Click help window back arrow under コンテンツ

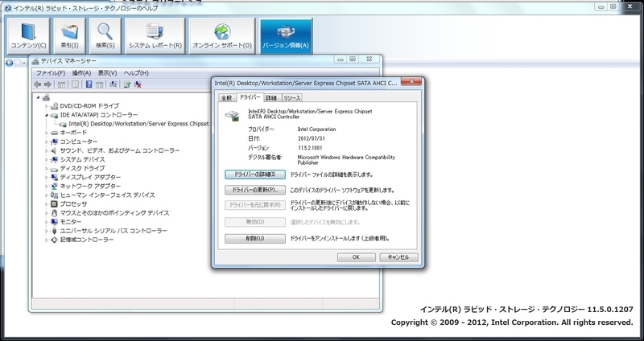pos(9,63)
